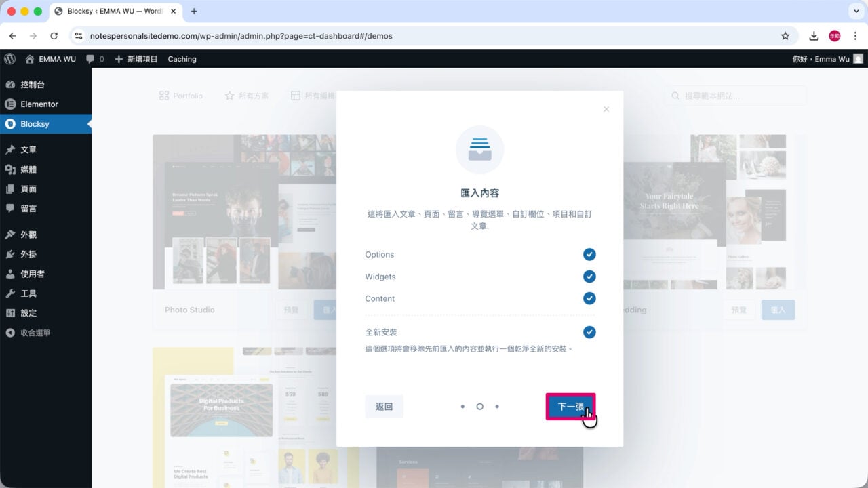The image size is (868, 488).
Task: Open 設定 in the sidebar
Action: [x=45, y=313]
